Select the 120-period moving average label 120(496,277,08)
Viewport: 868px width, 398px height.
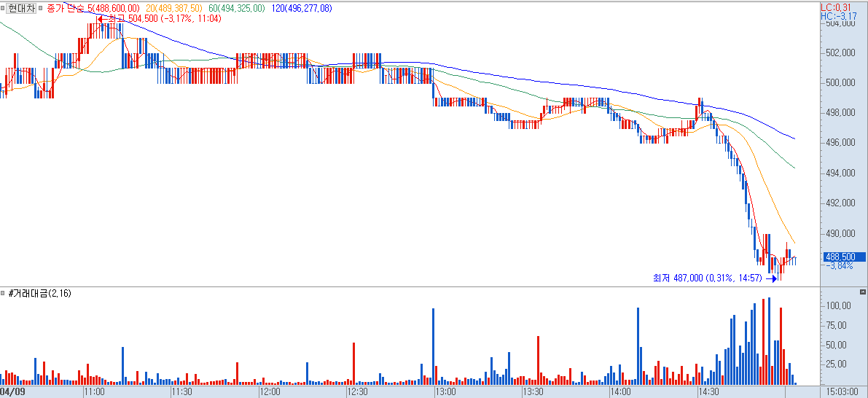pyautogui.click(x=302, y=9)
